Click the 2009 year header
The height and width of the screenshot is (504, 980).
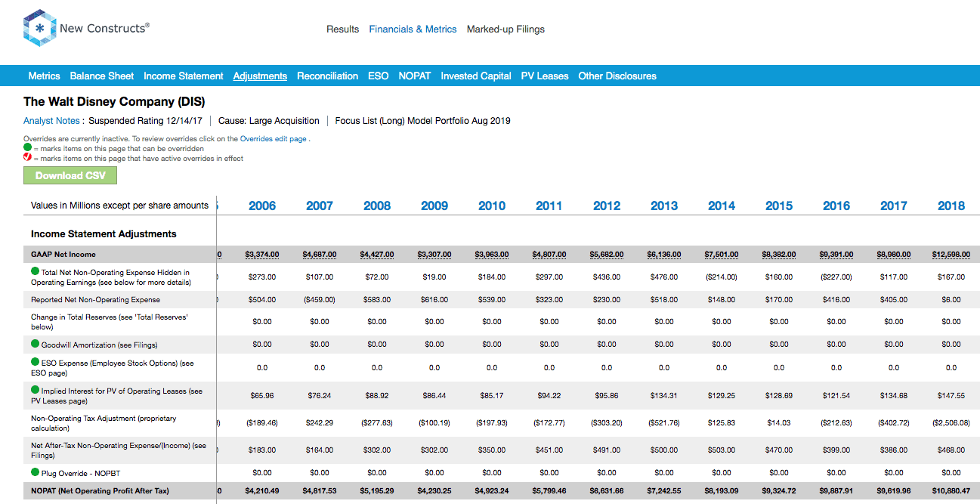point(434,206)
